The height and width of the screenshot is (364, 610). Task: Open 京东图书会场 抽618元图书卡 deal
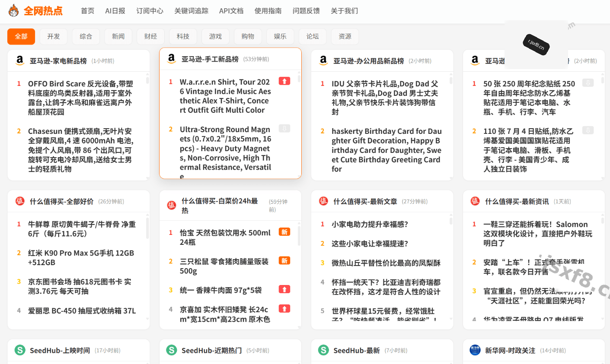pos(80,286)
